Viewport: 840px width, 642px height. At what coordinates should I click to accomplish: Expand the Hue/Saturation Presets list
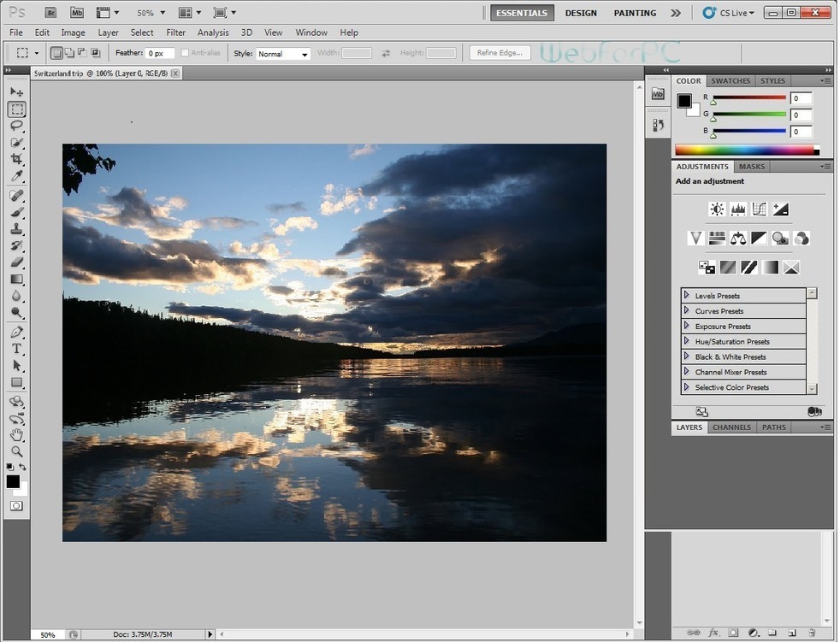coord(687,342)
